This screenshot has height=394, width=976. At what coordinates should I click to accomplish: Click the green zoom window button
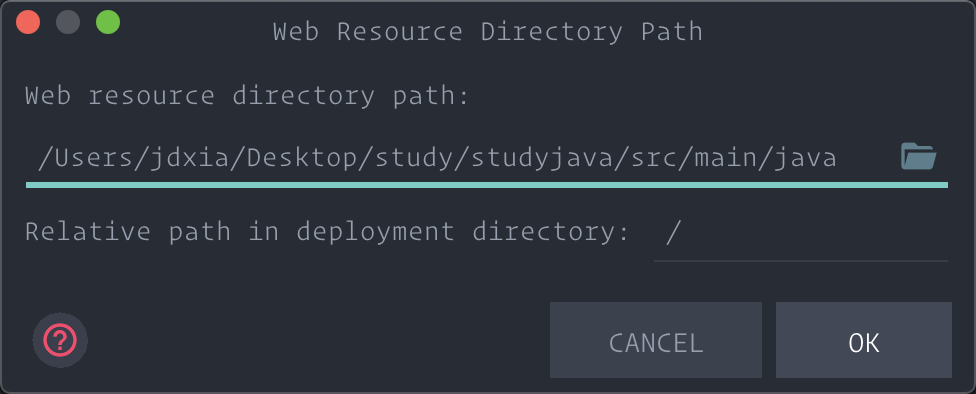(x=108, y=23)
